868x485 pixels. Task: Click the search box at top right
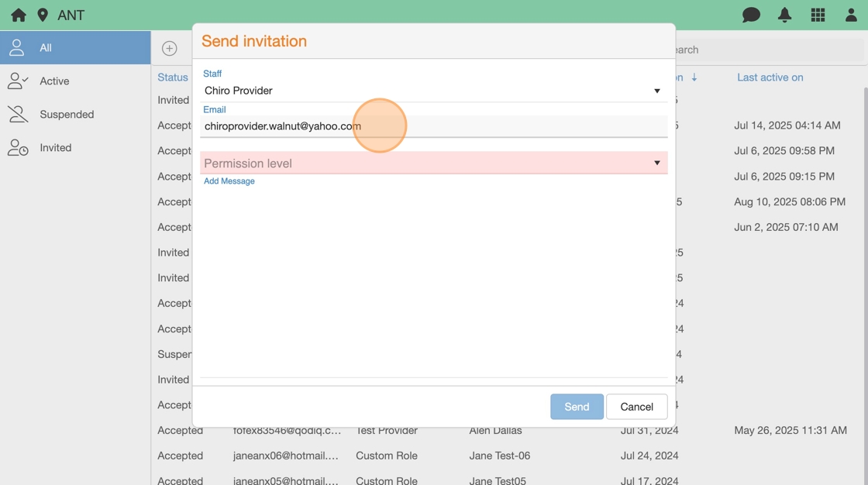(767, 50)
